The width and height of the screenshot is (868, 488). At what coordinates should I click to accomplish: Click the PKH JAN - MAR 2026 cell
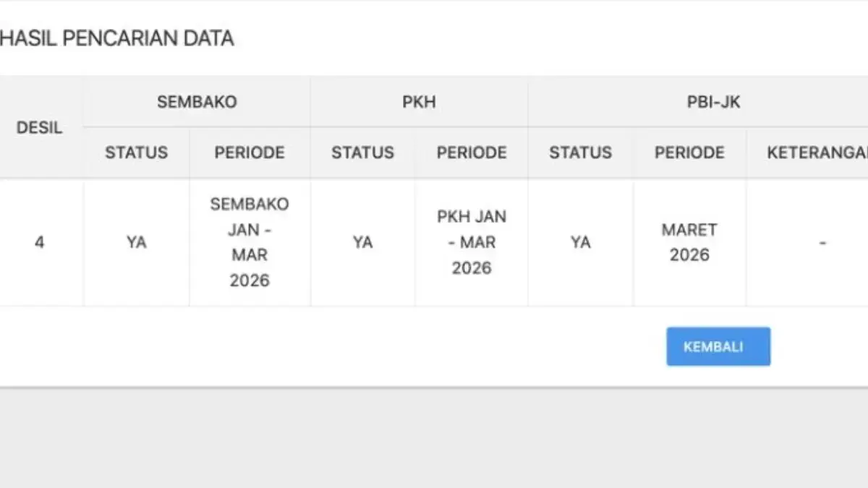[471, 242]
